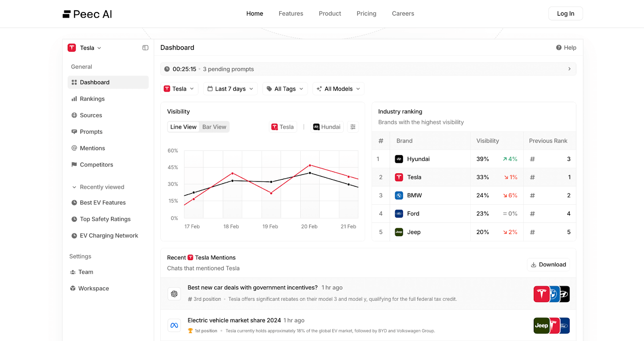The width and height of the screenshot is (644, 341).
Task: Click the 'Brand' column header
Action: (x=405, y=141)
